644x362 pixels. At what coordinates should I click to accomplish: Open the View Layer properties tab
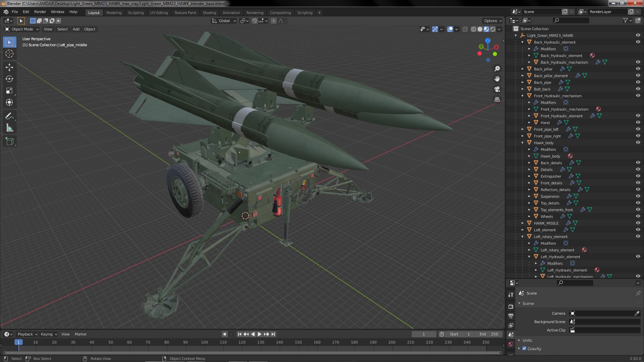511,325
